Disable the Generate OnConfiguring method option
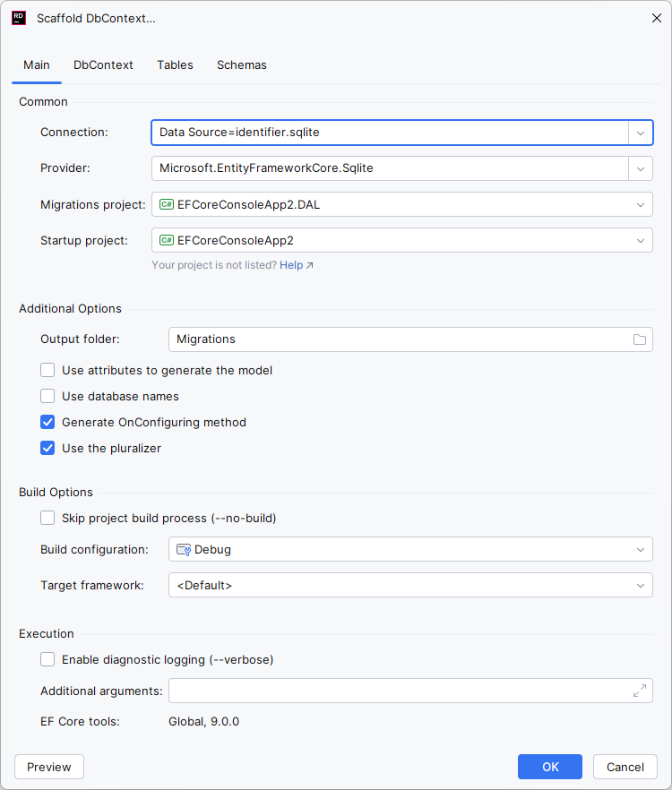The width and height of the screenshot is (672, 790). [x=47, y=422]
